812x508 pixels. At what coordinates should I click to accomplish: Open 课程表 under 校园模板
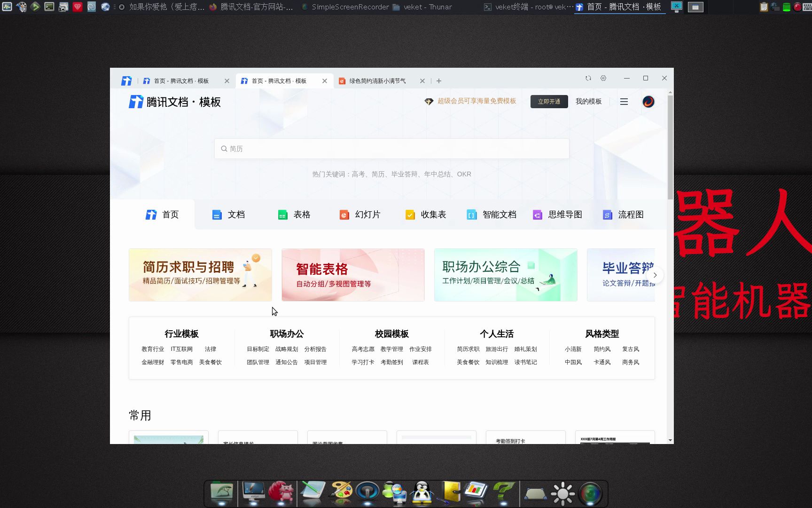tap(421, 362)
